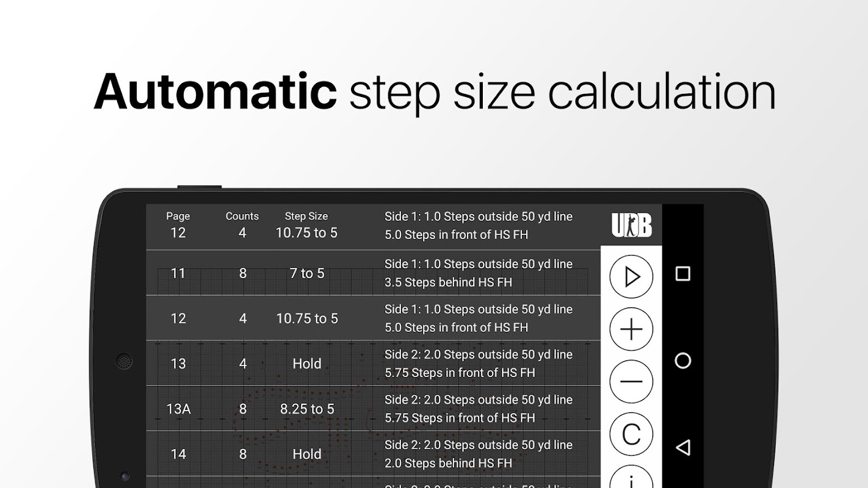Screen dimensions: 868x488
Task: Select the page 13 Hold row
Action: (x=374, y=363)
